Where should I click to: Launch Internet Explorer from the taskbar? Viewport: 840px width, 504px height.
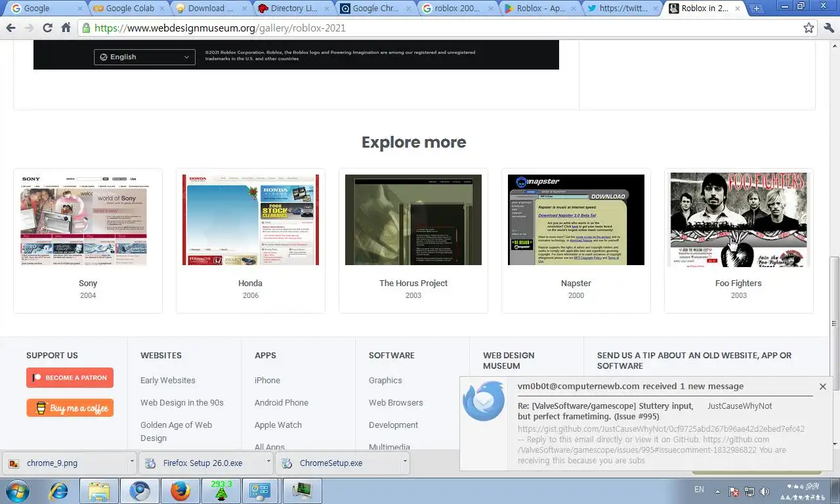pos(59,491)
